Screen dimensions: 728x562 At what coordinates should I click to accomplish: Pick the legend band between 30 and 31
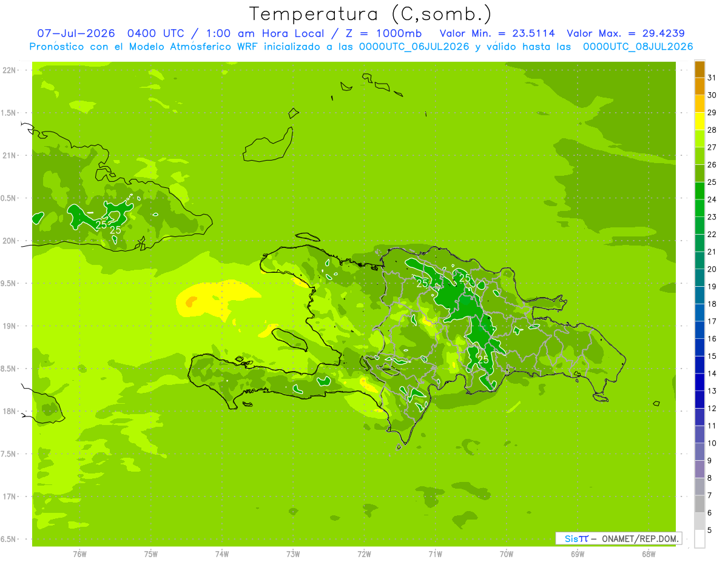699,87
